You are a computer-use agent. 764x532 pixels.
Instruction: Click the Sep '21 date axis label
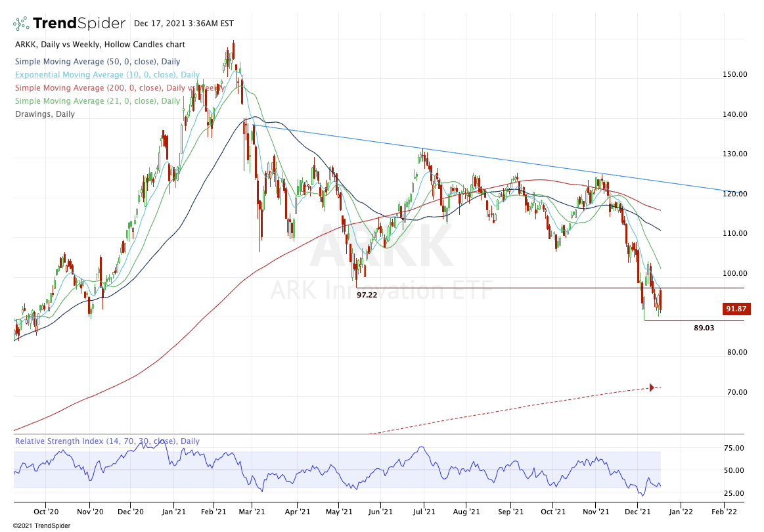(x=510, y=512)
